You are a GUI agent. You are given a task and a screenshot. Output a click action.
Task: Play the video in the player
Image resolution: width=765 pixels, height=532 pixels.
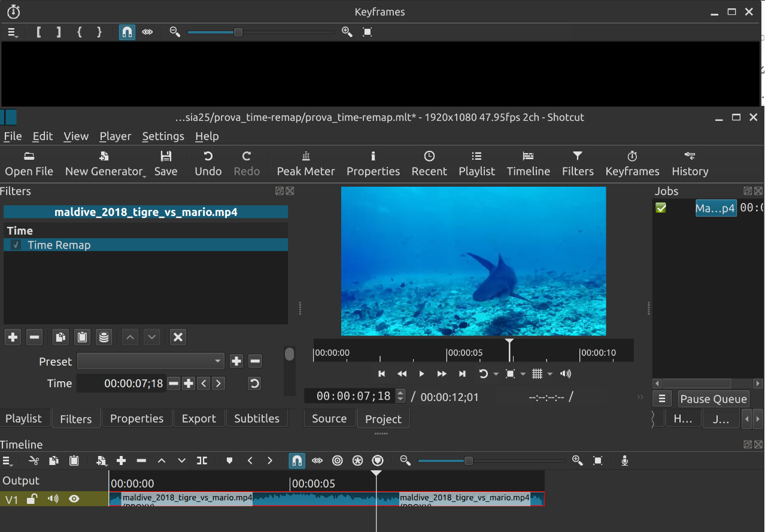pyautogui.click(x=421, y=374)
